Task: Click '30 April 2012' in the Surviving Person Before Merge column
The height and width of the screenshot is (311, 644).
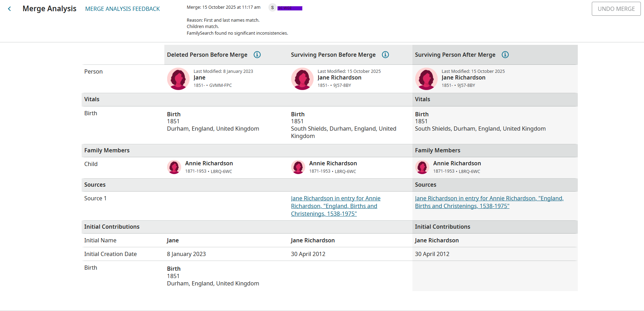Action: point(308,254)
